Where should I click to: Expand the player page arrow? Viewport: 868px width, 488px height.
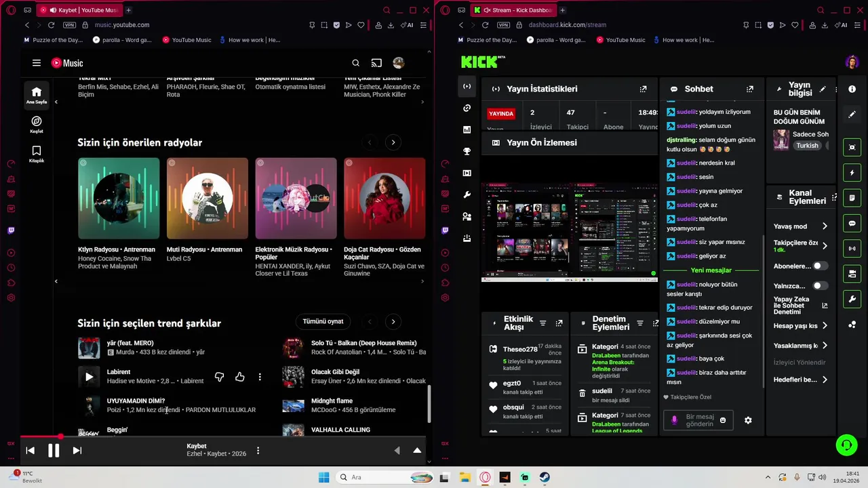(417, 450)
